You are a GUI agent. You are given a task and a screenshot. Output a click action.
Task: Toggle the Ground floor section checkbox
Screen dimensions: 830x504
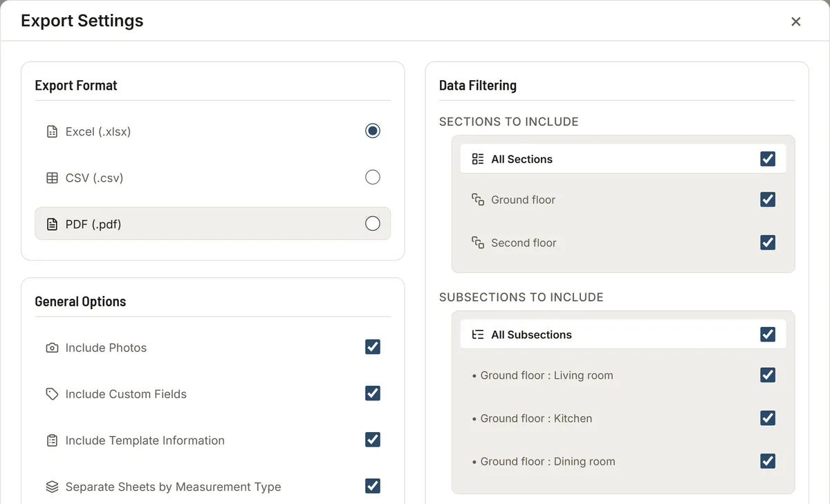click(768, 200)
